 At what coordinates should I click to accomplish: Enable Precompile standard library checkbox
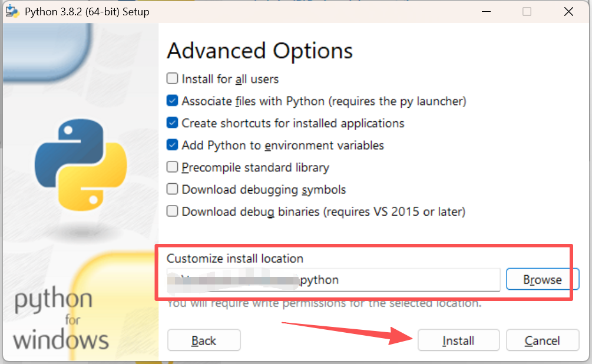[x=172, y=167]
